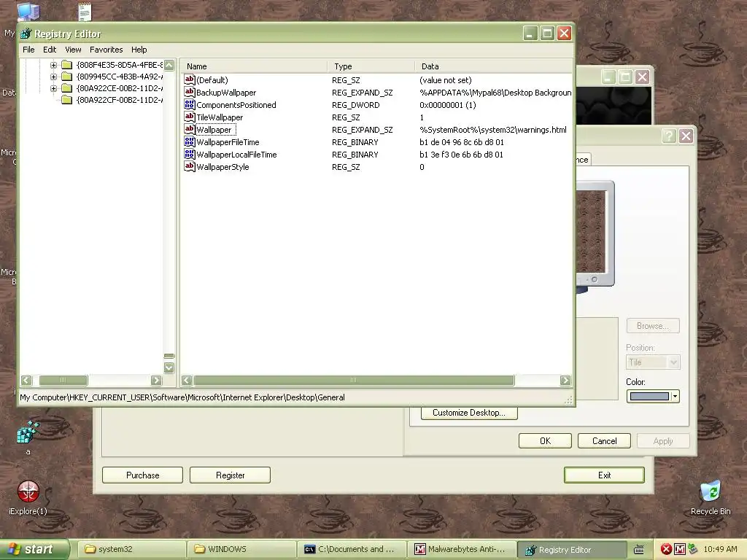Screen dimensions: 747x560
Task: Select the Recycle Bin desktop icon
Action: coord(711,492)
